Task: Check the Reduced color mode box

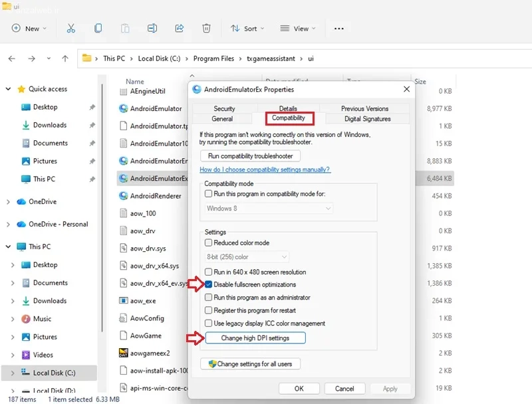Action: coord(209,243)
